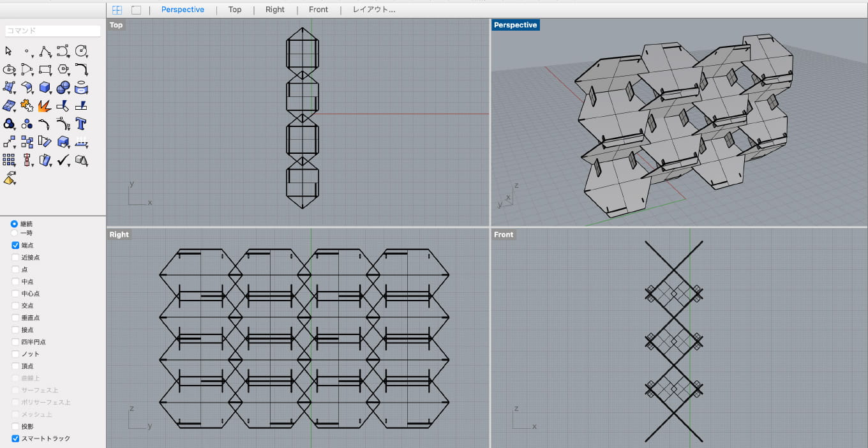This screenshot has height=448, width=868.
Task: Select the 一時 radio button
Action: (14, 233)
